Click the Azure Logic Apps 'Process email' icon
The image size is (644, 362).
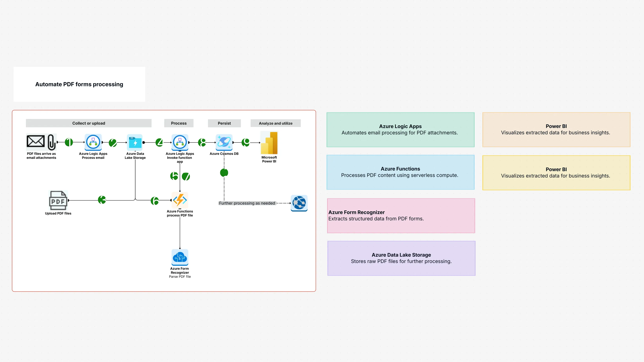93,142
